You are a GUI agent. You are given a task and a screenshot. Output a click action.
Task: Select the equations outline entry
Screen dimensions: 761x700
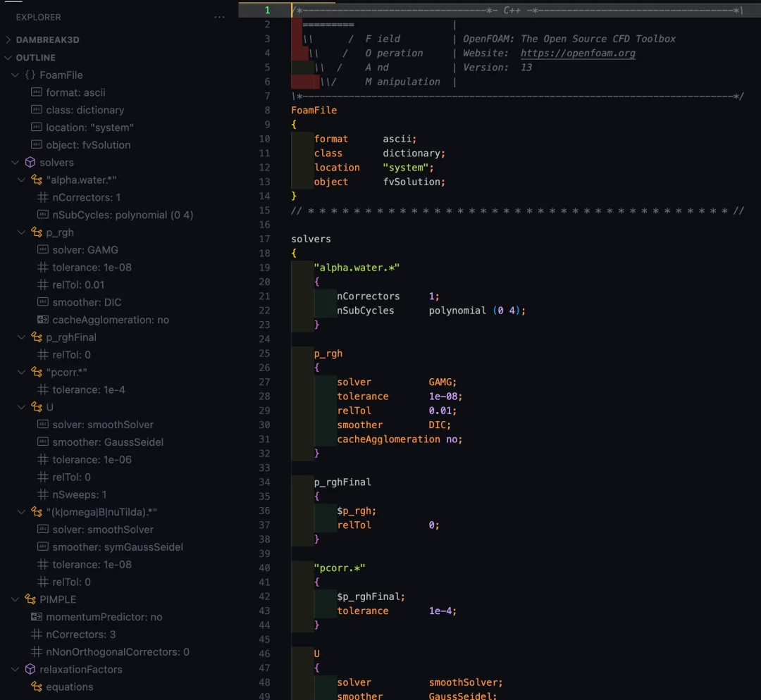(x=69, y=687)
